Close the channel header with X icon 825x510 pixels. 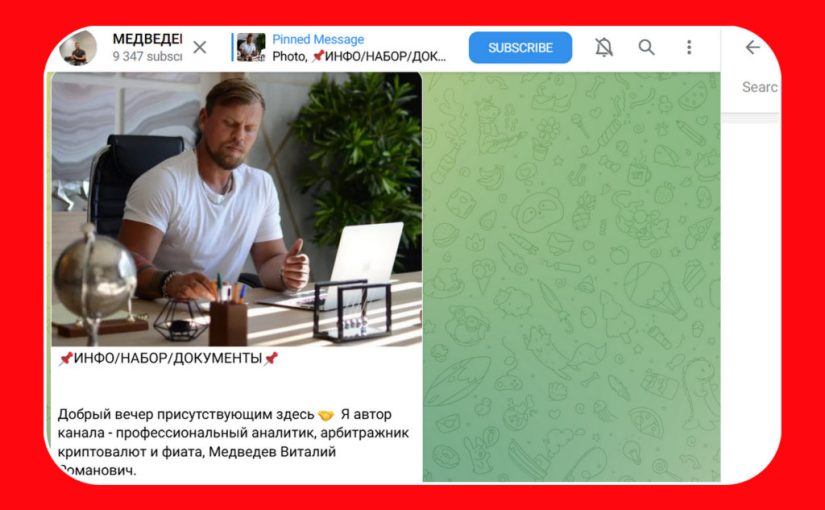199,47
